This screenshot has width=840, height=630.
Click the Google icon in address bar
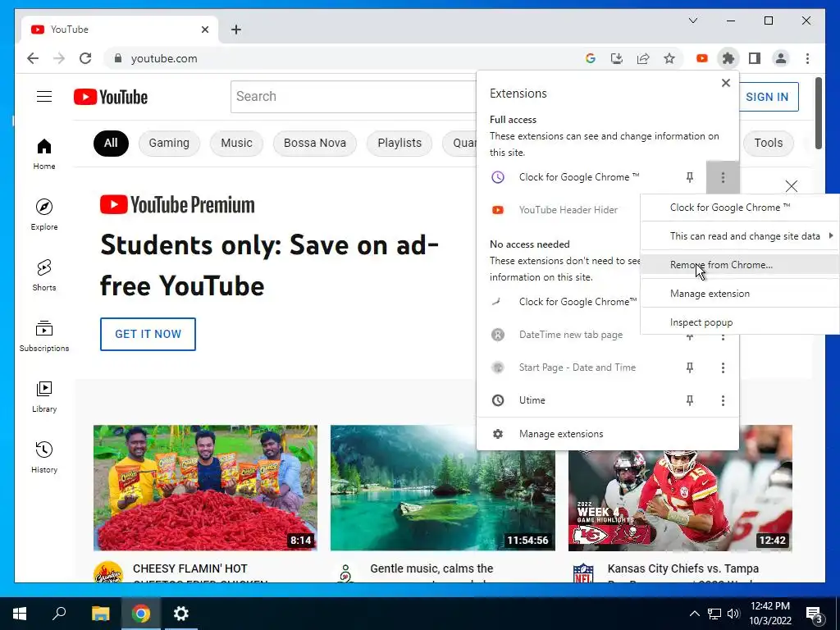pos(591,58)
